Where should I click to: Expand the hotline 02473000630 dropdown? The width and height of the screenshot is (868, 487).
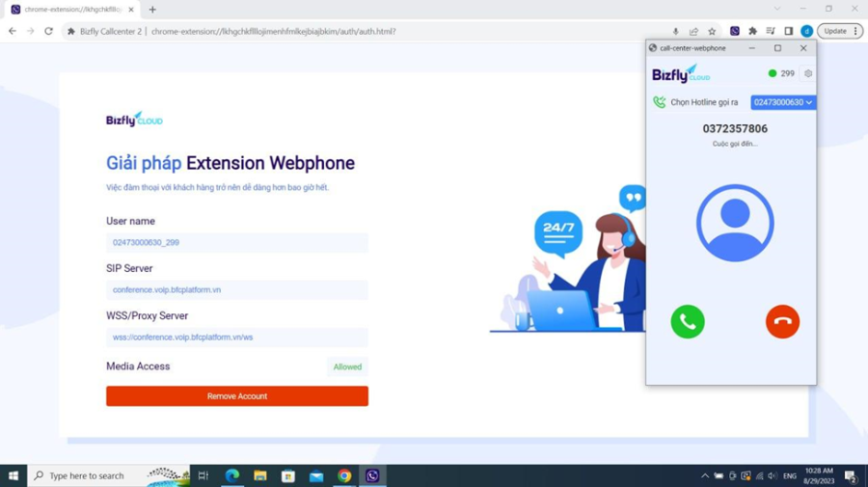(783, 102)
